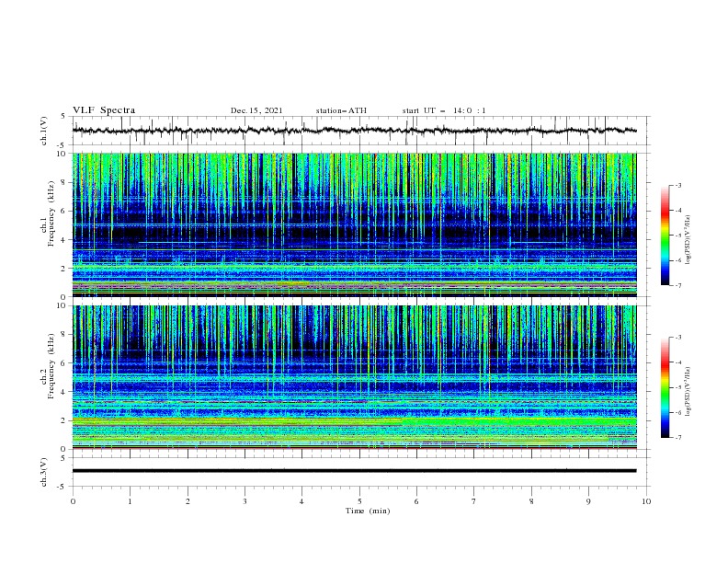Screen dimensions: 728x563
Task: Click the -7 label below the ch.2 colorbar
Action: click(x=677, y=438)
